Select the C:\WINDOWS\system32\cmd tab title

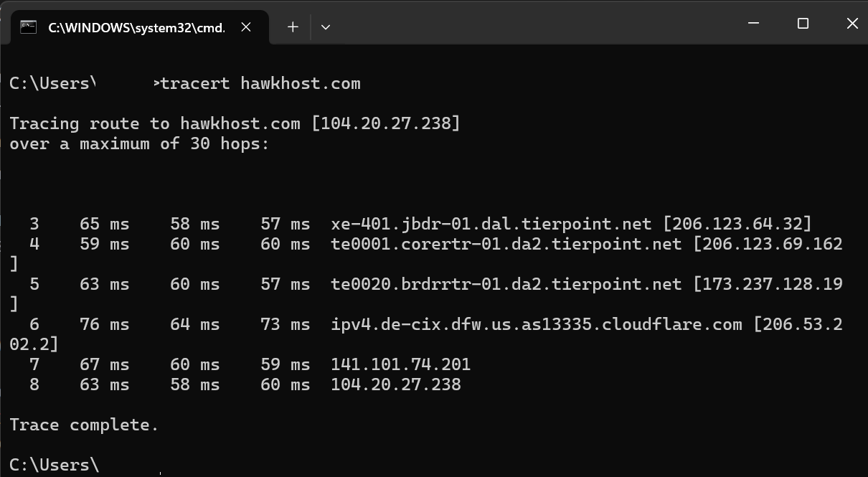(x=136, y=27)
